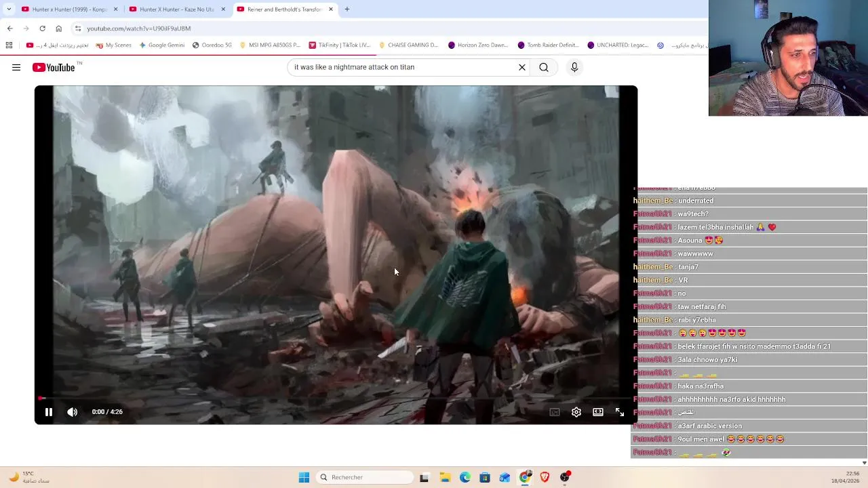This screenshot has height=488, width=868.
Task: Toggle theater mode
Action: point(597,411)
